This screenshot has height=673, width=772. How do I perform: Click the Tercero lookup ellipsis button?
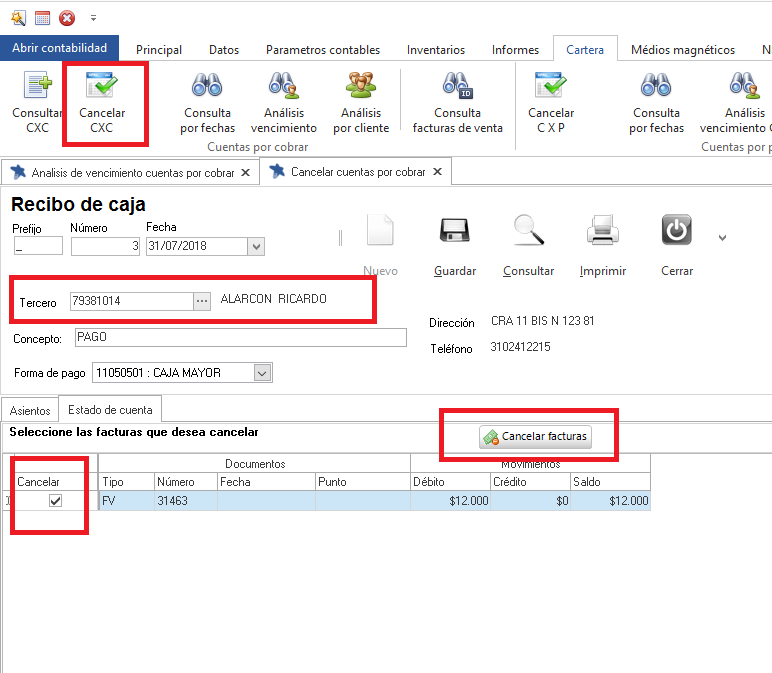point(202,301)
